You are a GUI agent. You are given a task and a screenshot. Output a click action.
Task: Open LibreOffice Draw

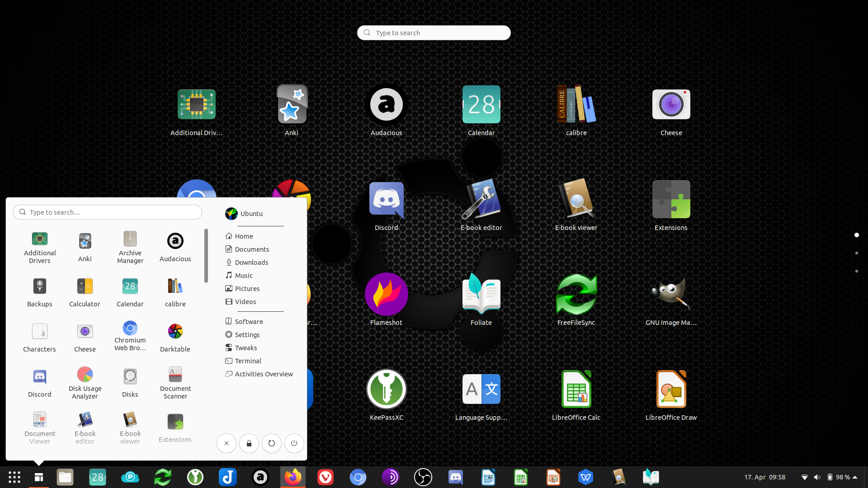pos(671,389)
